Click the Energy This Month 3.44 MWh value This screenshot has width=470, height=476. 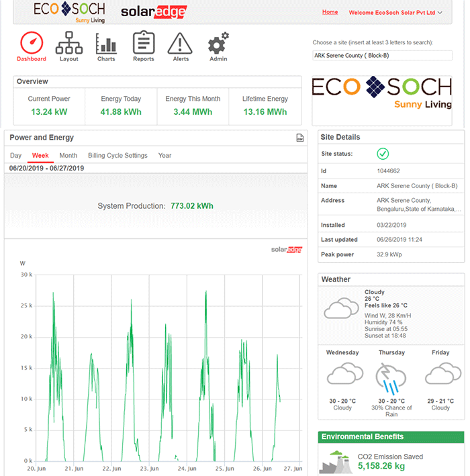coord(193,112)
